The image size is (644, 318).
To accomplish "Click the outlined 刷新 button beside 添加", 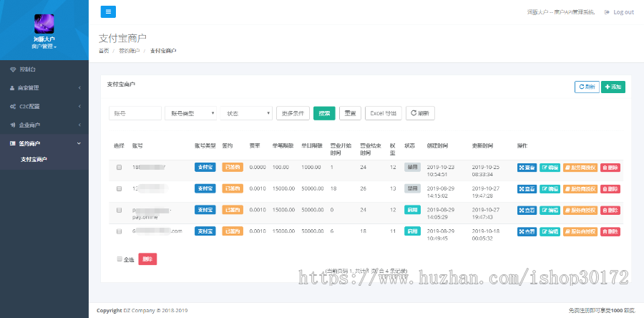I will [587, 87].
